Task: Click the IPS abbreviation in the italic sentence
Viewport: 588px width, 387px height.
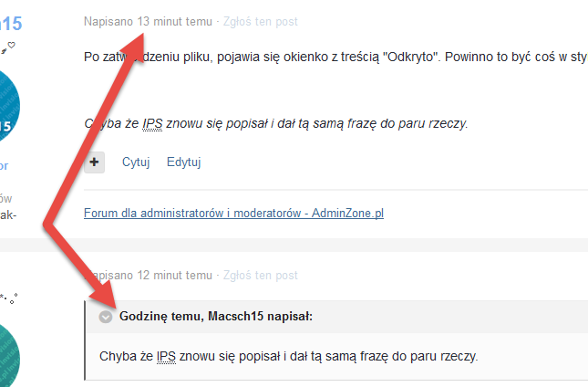Action: [x=152, y=123]
